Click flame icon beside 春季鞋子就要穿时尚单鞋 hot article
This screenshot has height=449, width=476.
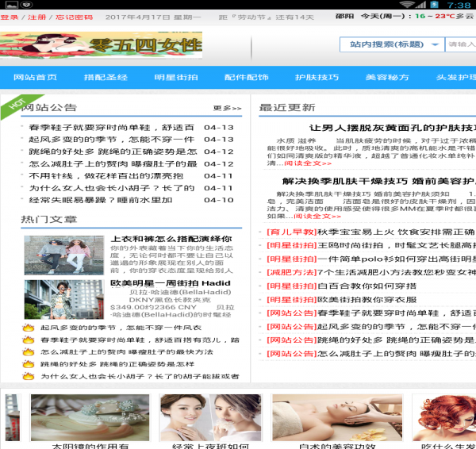[29, 340]
